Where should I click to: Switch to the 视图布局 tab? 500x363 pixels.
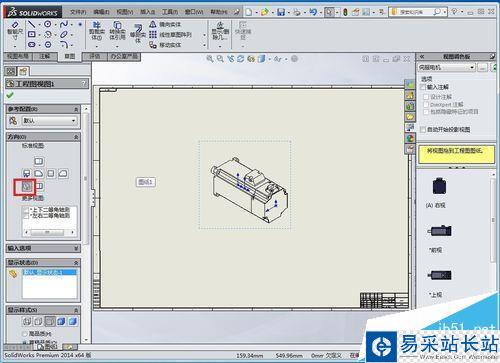pos(18,56)
